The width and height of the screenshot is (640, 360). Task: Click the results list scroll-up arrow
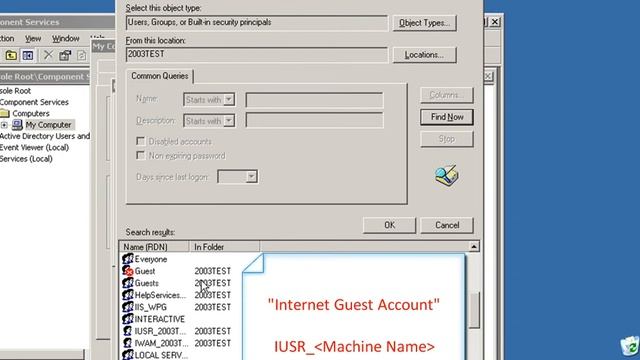tap(473, 247)
